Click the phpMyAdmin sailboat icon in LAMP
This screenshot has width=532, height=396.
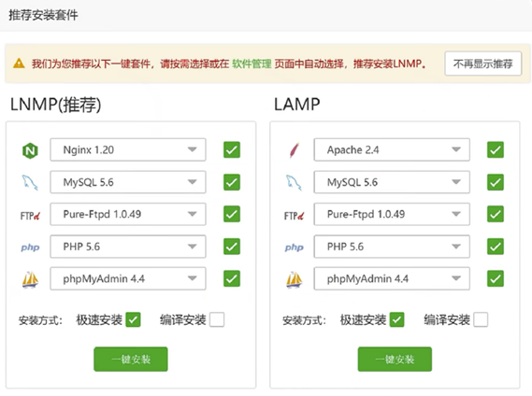point(294,279)
